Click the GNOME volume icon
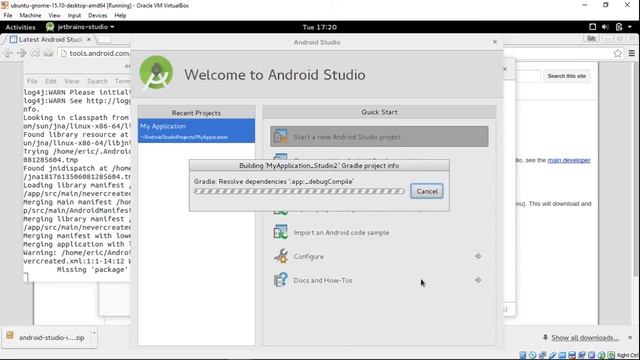The width and height of the screenshot is (640, 360). pos(605,27)
